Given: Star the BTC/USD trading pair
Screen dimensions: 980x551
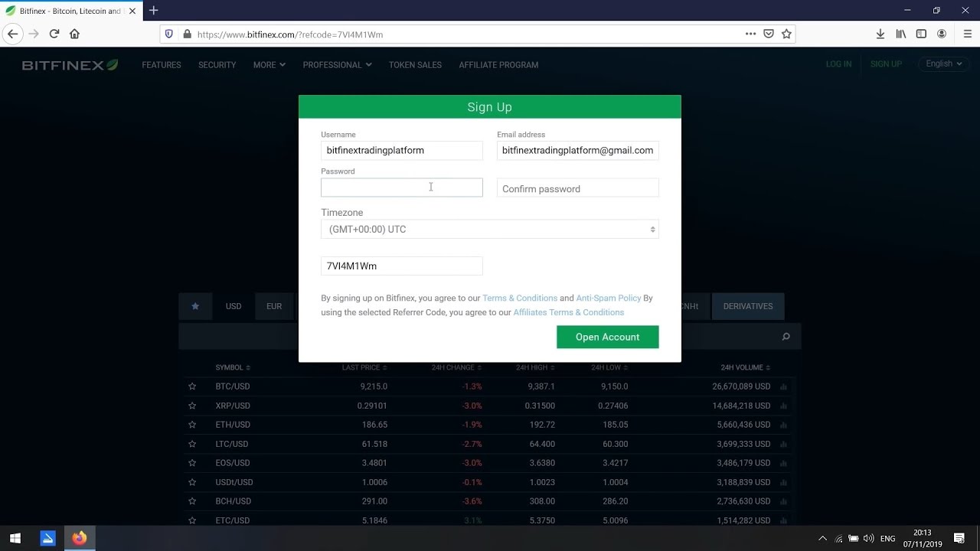Looking at the screenshot, I should point(192,386).
